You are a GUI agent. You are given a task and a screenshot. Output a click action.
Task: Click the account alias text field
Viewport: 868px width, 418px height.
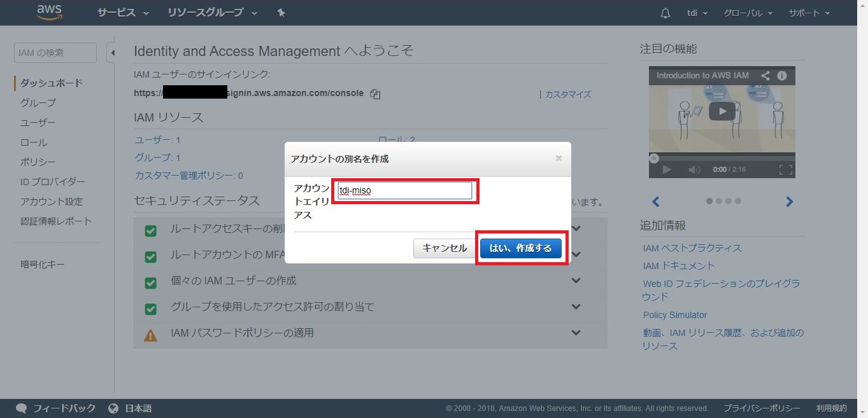405,190
